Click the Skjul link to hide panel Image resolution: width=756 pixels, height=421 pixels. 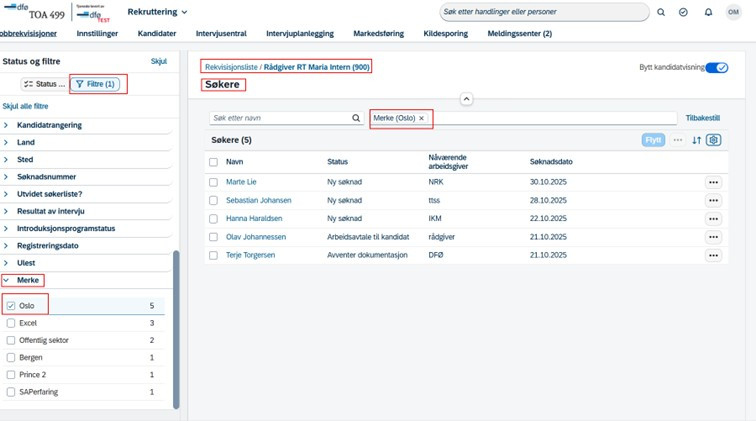click(x=159, y=61)
